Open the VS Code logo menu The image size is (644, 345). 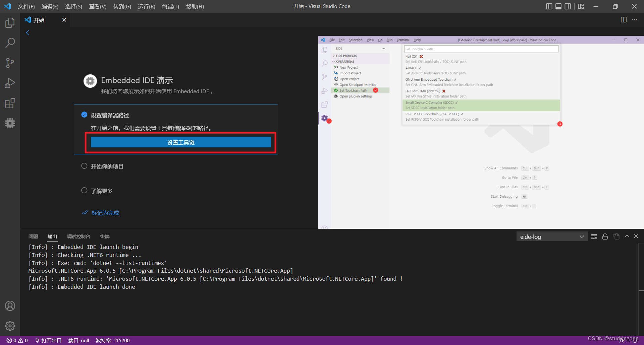[x=7, y=6]
